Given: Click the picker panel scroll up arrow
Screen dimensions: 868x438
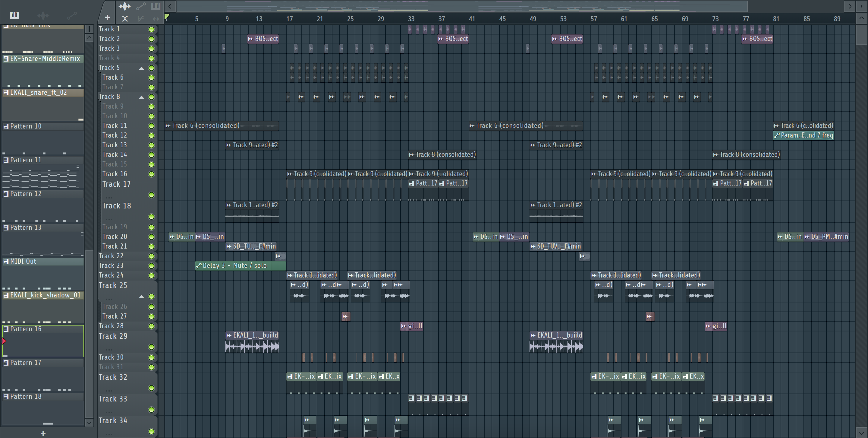Looking at the screenshot, I should 89,38.
